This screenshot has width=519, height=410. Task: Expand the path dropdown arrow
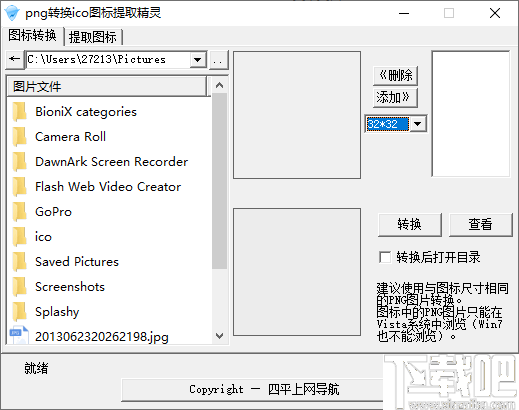(x=198, y=60)
